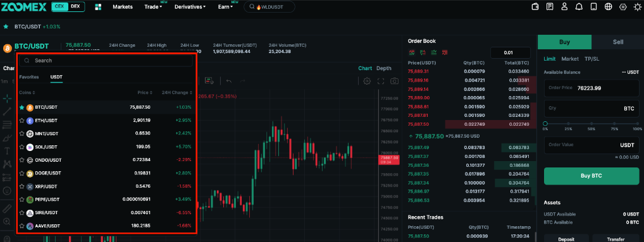Click the star beside BTC/USDT +1.03%

(x=6, y=27)
